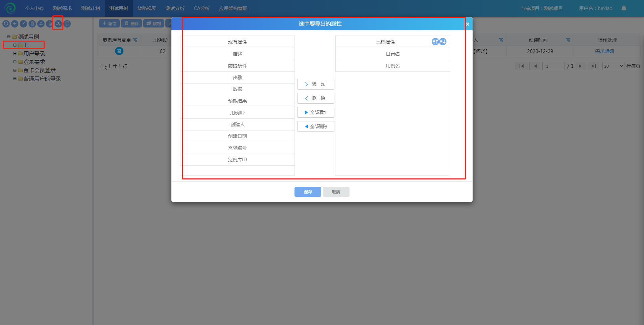
Task: Open the 个人中心 menu
Action: click(34, 8)
